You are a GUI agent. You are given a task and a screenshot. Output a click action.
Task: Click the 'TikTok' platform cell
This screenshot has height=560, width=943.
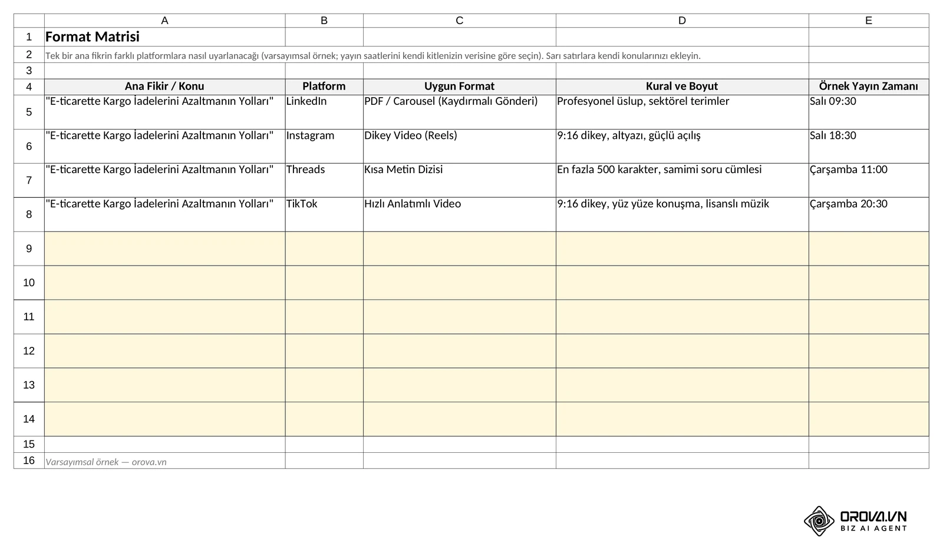point(324,214)
